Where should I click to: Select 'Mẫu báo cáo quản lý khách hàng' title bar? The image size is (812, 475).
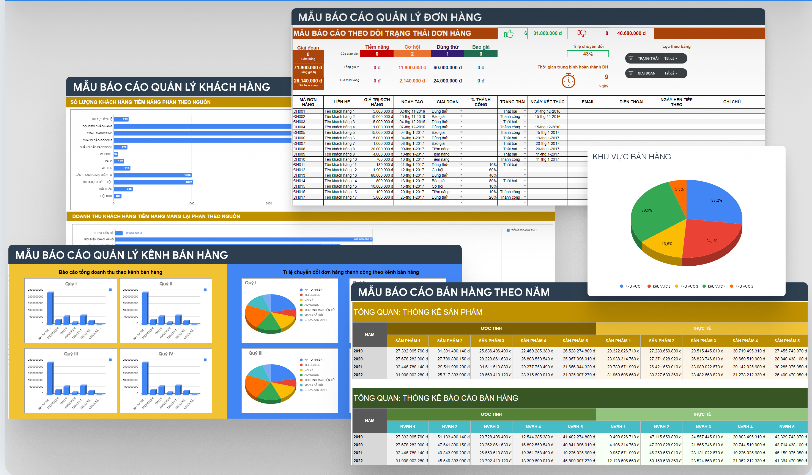click(170, 87)
